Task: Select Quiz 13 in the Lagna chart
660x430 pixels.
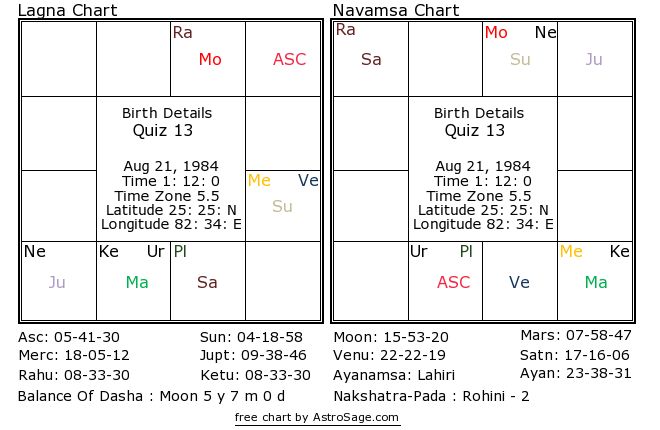Action: (163, 131)
